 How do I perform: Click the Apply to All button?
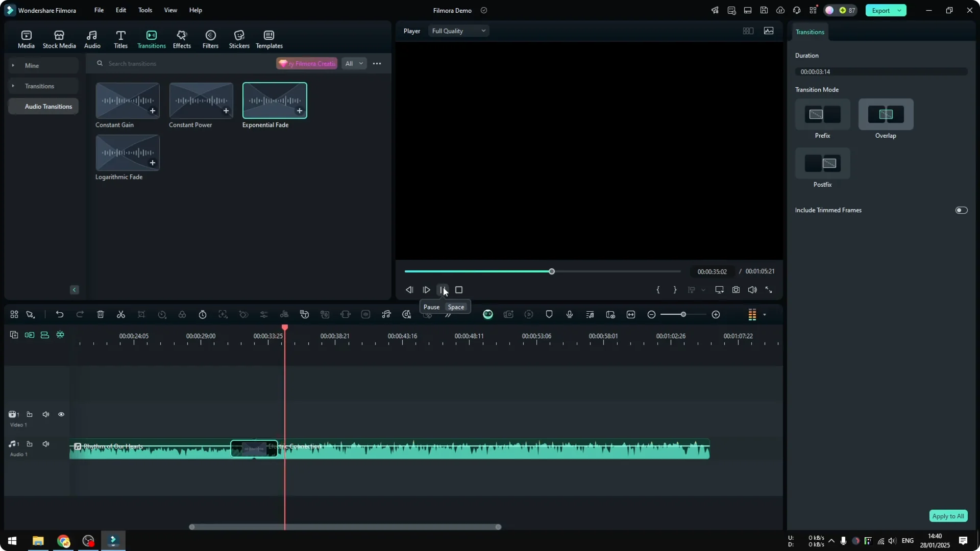(948, 516)
